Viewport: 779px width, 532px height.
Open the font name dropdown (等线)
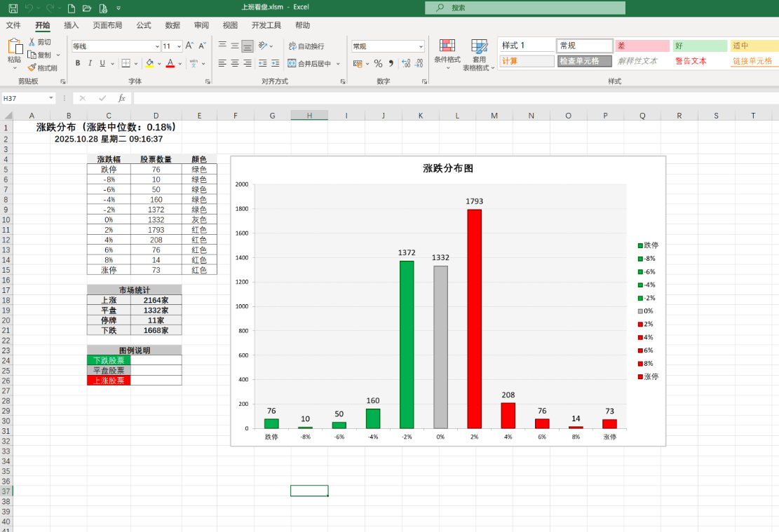157,46
